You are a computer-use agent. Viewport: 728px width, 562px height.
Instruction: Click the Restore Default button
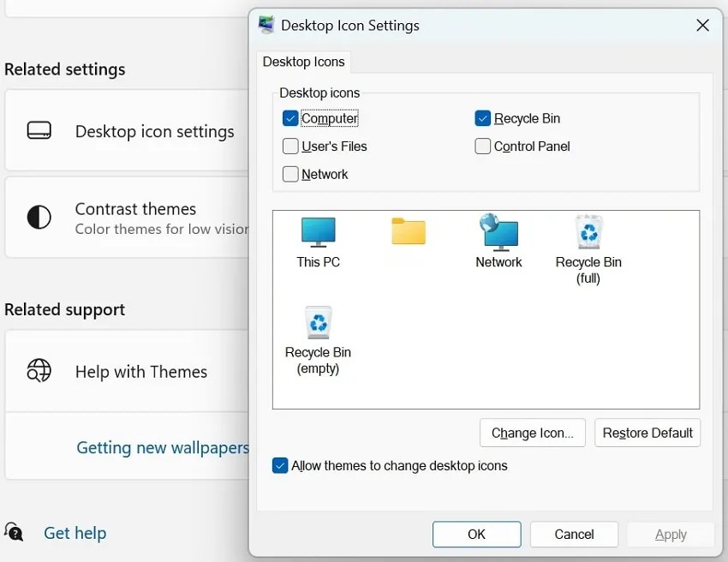coord(647,433)
